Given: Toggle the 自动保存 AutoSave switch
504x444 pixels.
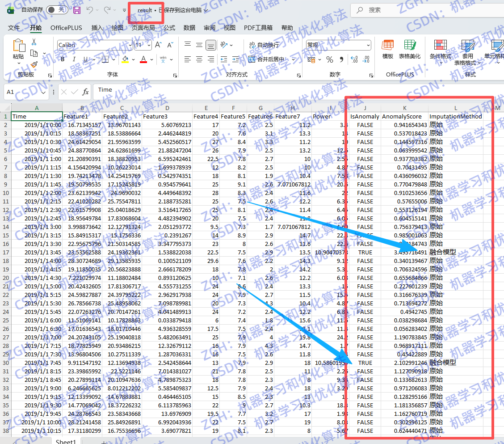Looking at the screenshot, I should tap(57, 10).
